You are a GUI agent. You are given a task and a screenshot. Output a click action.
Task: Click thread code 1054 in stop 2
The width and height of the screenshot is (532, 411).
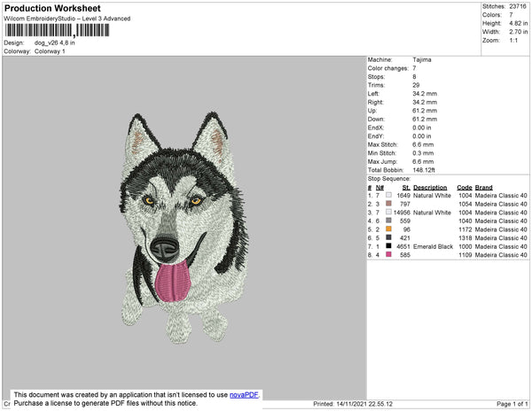465,204
